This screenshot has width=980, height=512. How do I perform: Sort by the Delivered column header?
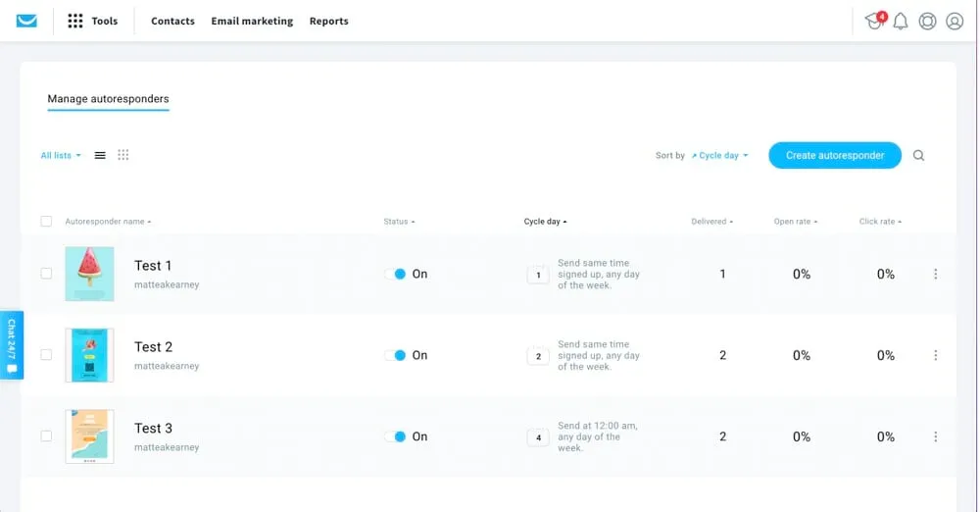coord(711,222)
